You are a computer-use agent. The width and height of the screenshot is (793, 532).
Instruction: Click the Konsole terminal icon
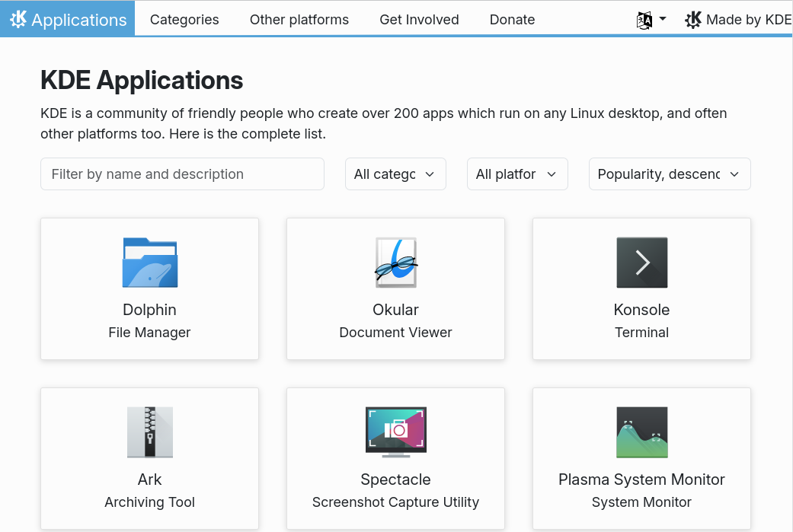coord(641,263)
